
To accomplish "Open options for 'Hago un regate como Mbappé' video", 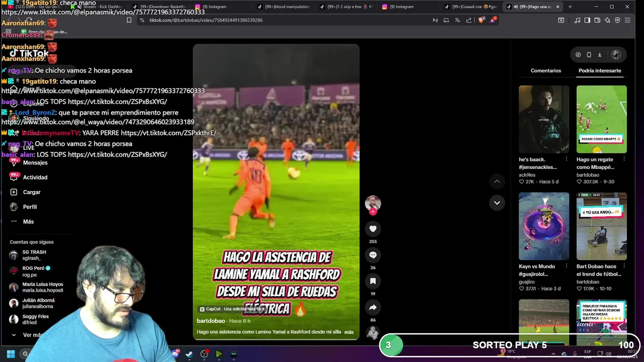I will pyautogui.click(x=624, y=159).
